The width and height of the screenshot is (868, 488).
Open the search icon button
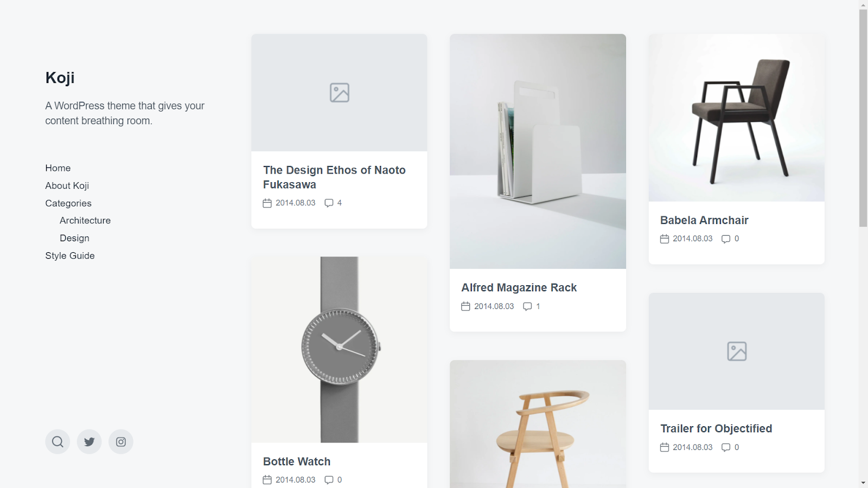coord(58,441)
